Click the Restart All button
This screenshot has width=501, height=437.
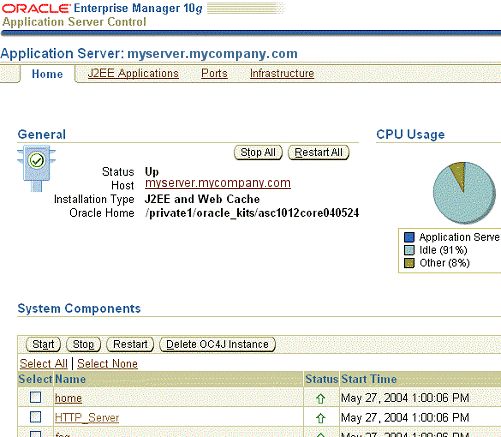point(318,152)
